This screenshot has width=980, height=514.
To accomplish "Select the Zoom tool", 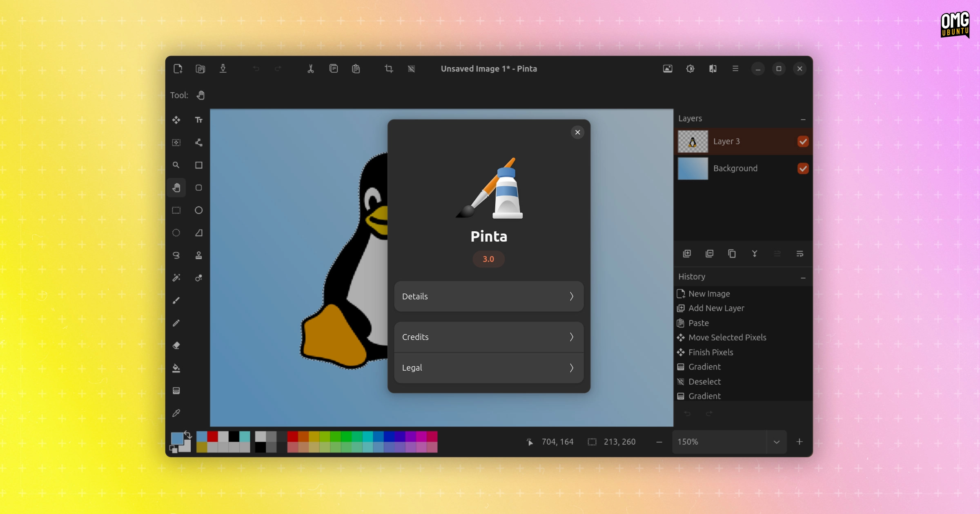I will click(x=176, y=164).
